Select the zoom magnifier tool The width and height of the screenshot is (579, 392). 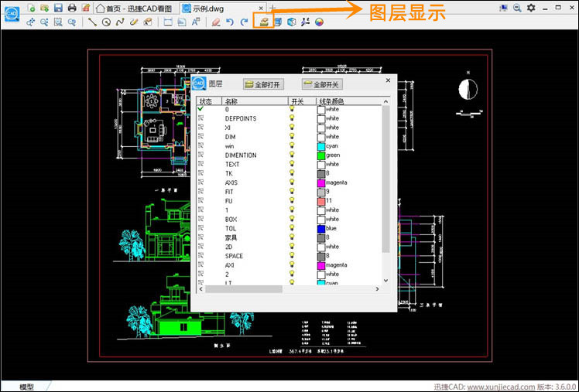pyautogui.click(x=44, y=22)
